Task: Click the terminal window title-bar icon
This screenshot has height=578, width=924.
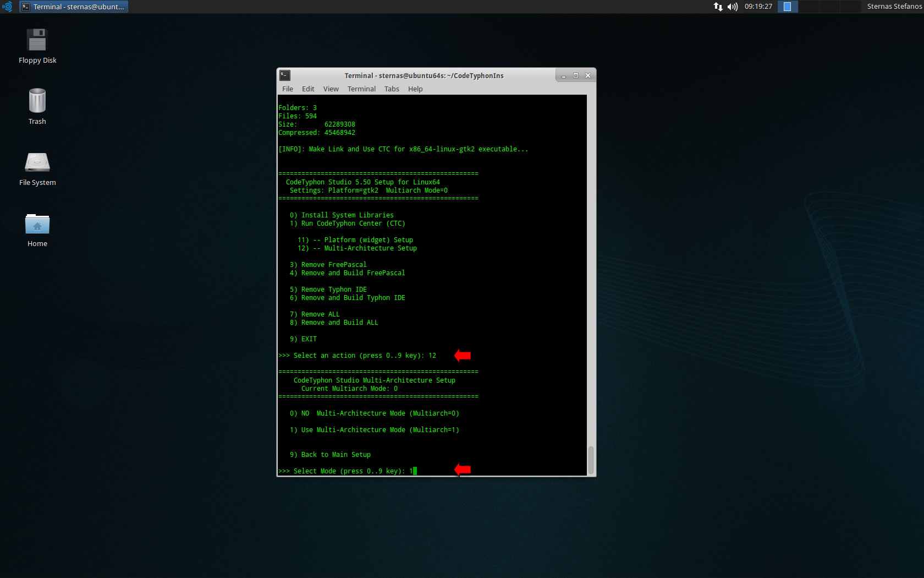Action: [285, 75]
